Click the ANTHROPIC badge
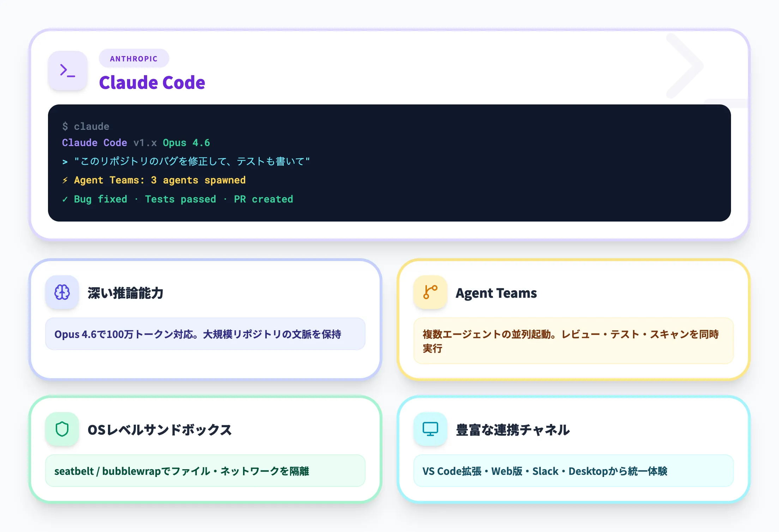This screenshot has height=532, width=779. coord(134,59)
